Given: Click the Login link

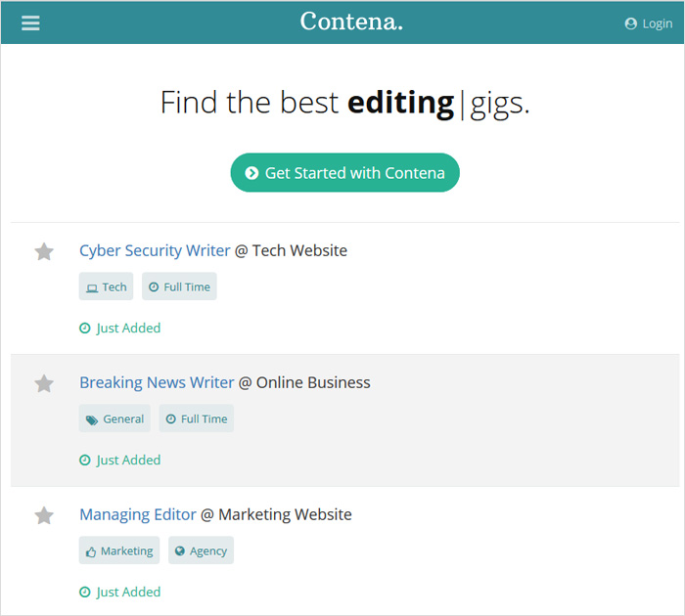Looking at the screenshot, I should click(648, 23).
